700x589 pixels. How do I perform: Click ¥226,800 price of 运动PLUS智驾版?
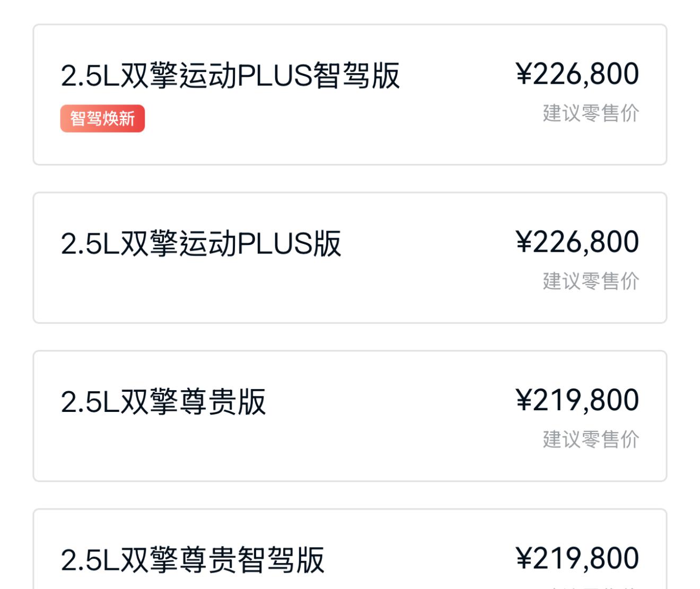577,74
